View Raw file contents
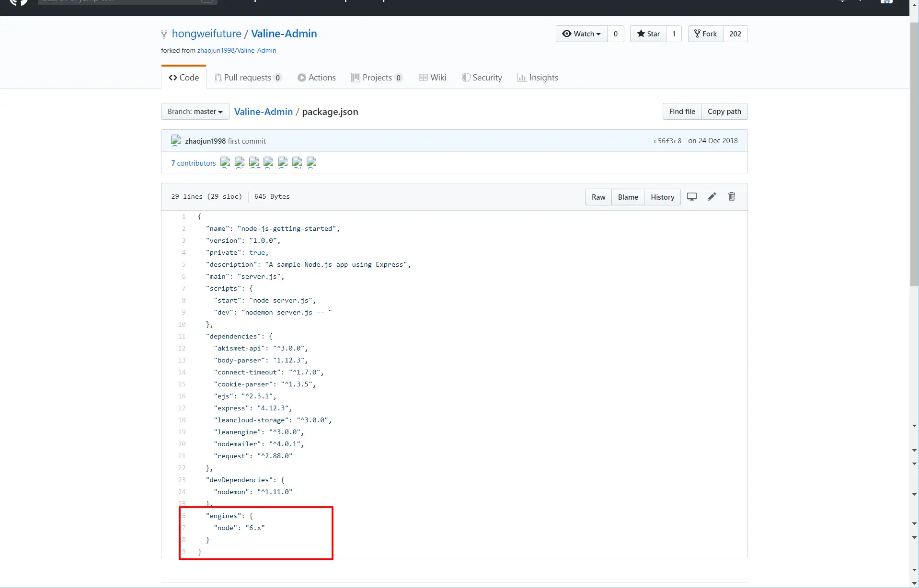The image size is (919, 588). coord(598,197)
